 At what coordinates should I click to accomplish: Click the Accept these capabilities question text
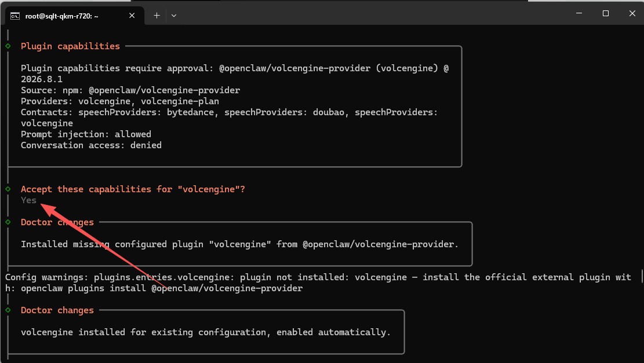[x=133, y=189]
